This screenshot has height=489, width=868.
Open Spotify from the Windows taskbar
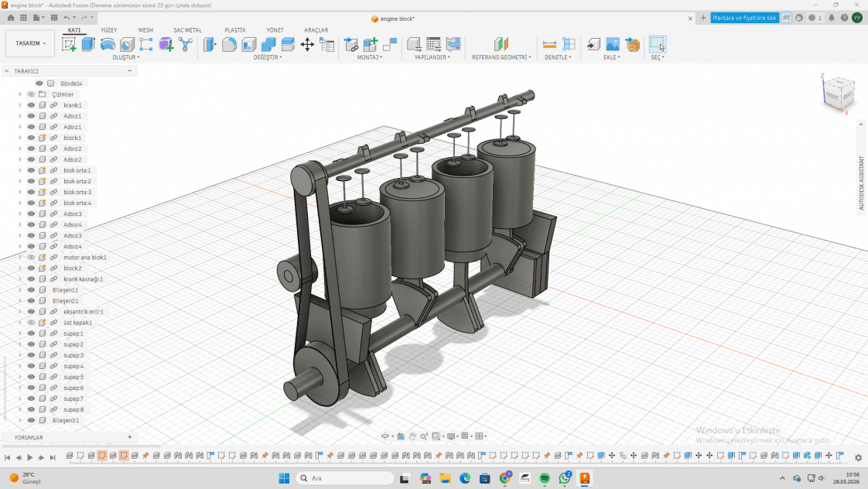(545, 478)
